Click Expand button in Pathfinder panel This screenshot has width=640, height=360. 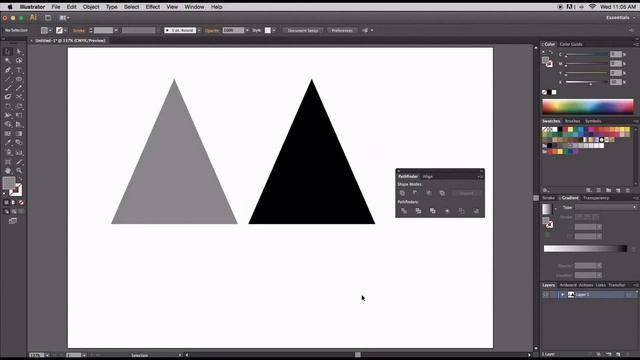[467, 193]
